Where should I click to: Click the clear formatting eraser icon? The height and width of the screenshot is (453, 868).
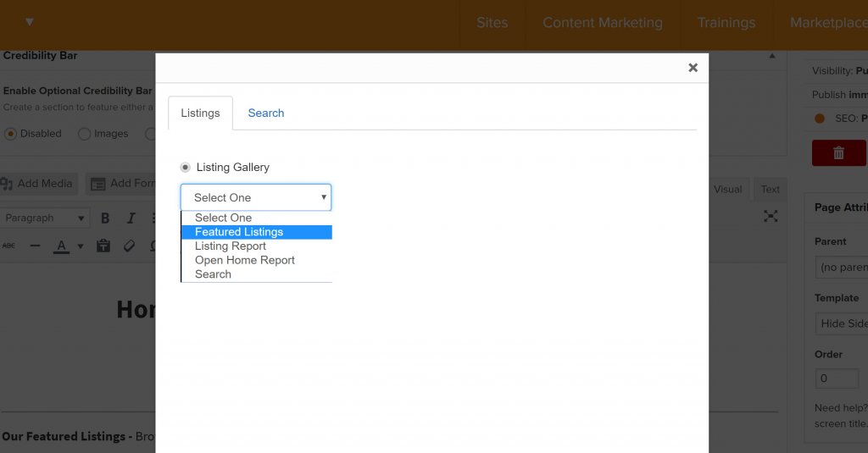tap(129, 246)
